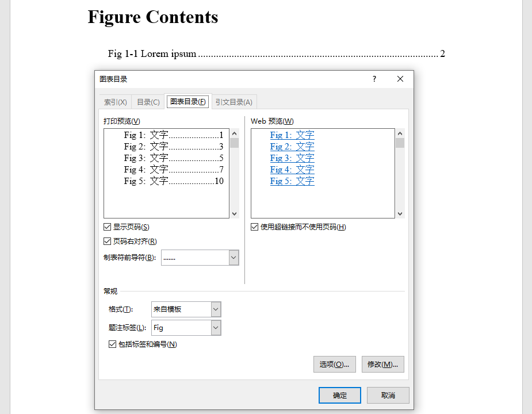This screenshot has width=532, height=414.
Task: Toggle the 显示页码 checkbox
Action: coord(107,227)
